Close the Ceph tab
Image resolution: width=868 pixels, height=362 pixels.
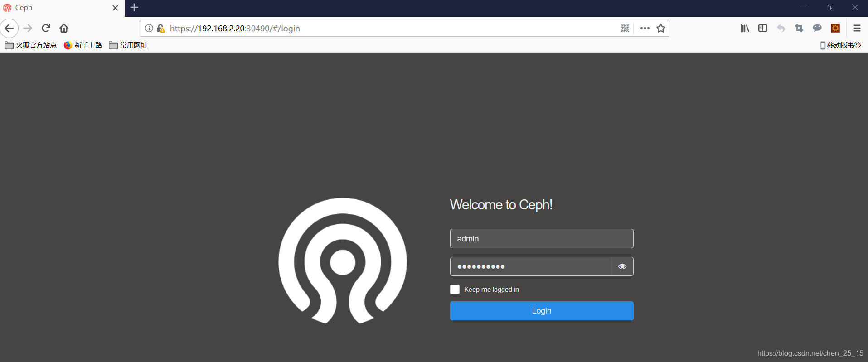tap(115, 8)
